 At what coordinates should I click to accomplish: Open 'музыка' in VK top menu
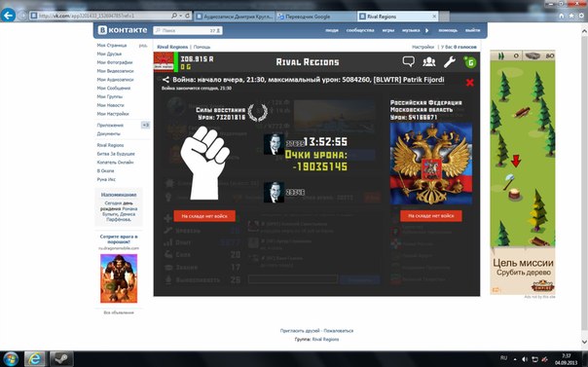pos(411,30)
